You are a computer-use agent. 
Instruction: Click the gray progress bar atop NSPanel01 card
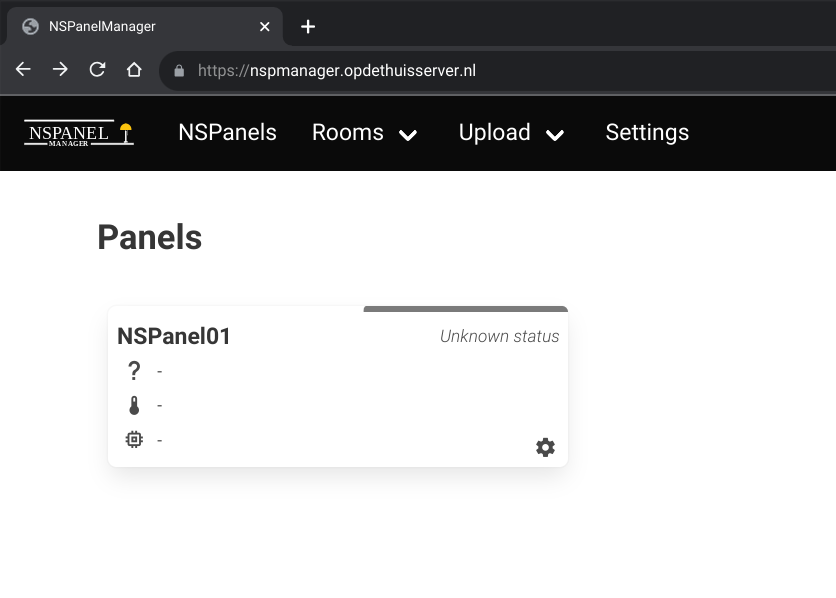click(465, 309)
